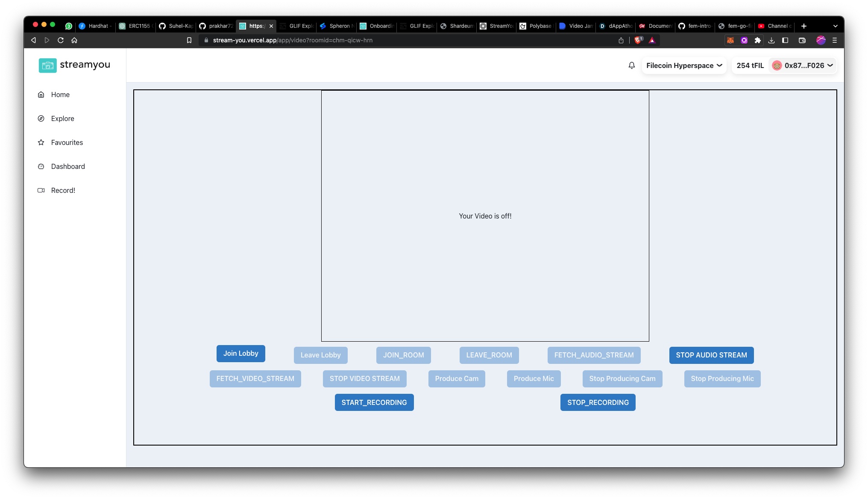
Task: Toggle audio with STOP AUDIO STREAM
Action: pyautogui.click(x=711, y=355)
